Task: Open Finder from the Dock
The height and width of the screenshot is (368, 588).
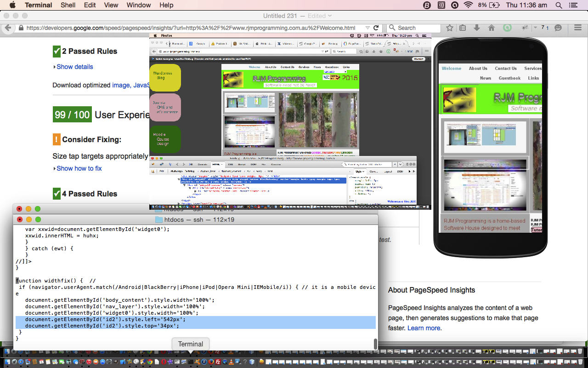Action: [x=7, y=362]
